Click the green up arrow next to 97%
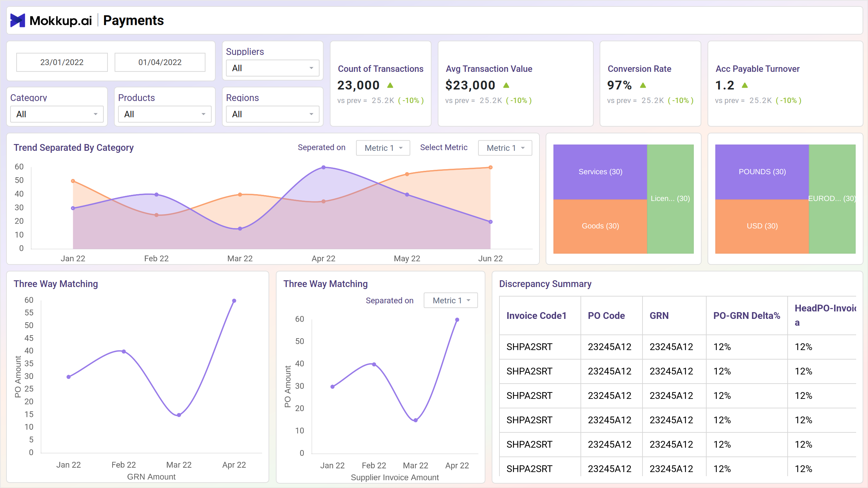 pos(643,85)
